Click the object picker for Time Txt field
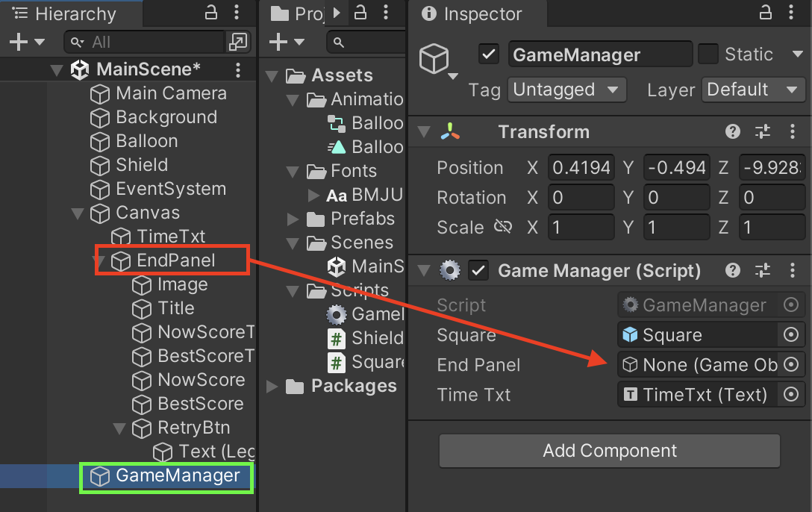 (x=791, y=395)
